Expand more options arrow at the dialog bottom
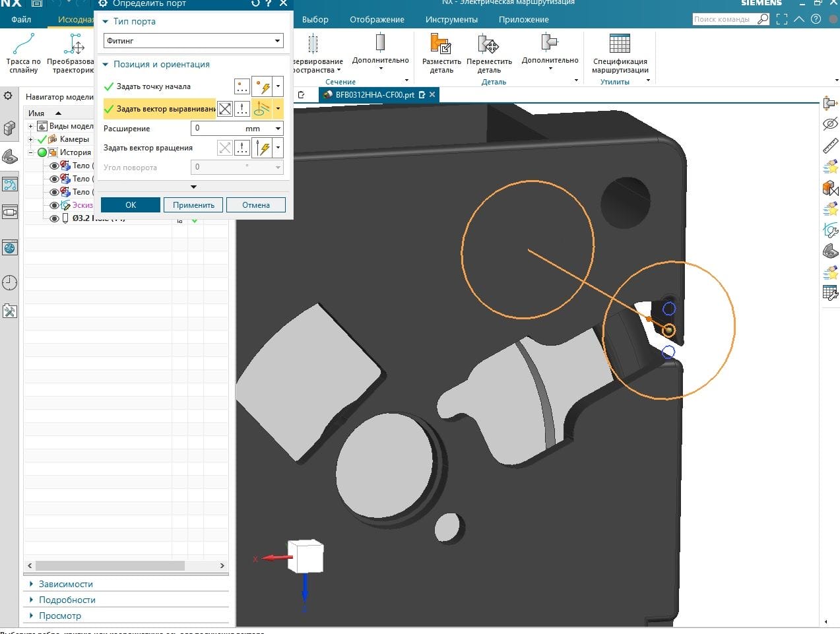Image resolution: width=840 pixels, height=634 pixels. 193,187
